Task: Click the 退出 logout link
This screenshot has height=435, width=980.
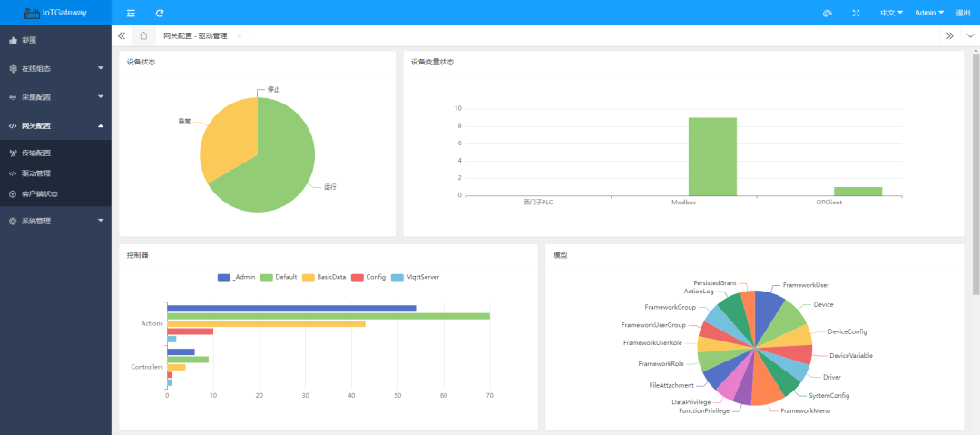Action: tap(963, 13)
